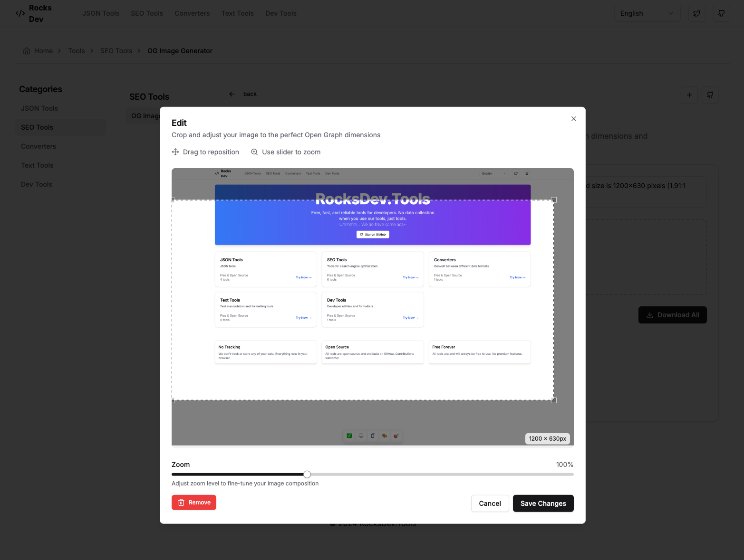744x560 pixels.
Task: Click bottom-right crop handle
Action: tap(554, 400)
